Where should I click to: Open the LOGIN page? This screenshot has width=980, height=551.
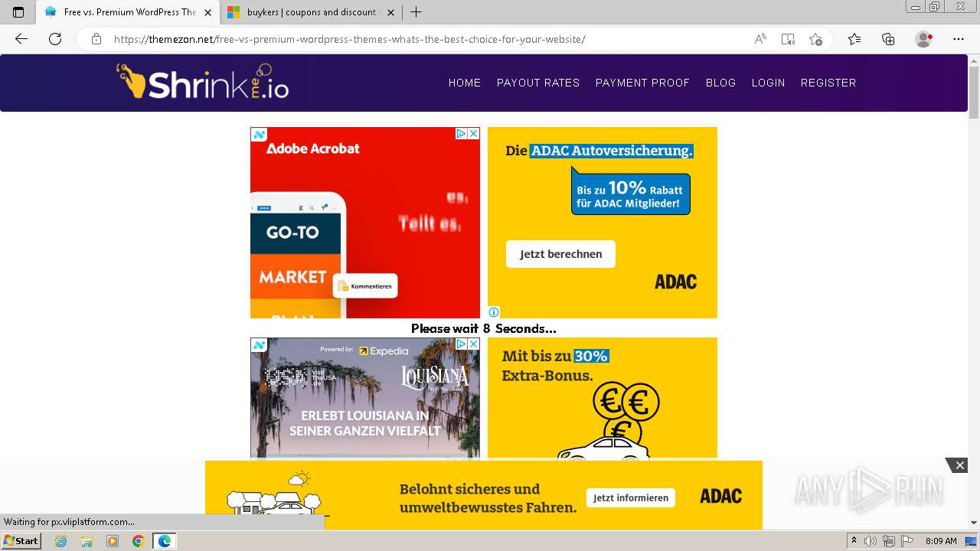coord(768,83)
